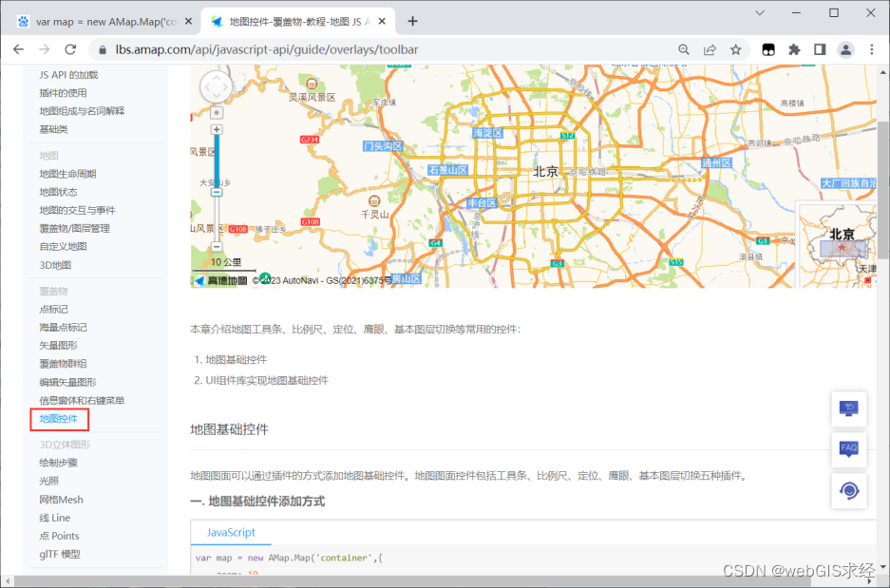The width and height of the screenshot is (890, 588).
Task: Open the Chrome extensions puzzle icon
Action: [x=795, y=49]
